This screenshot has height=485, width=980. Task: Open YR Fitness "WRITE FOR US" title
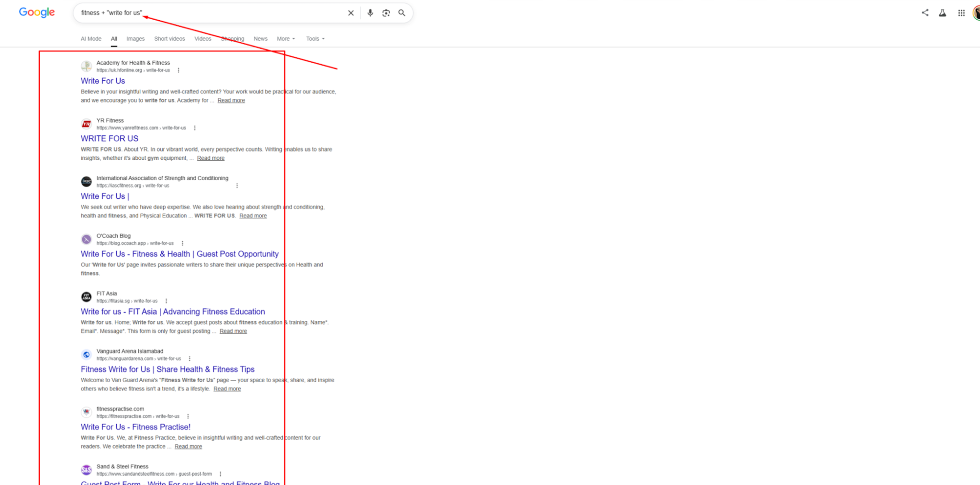coord(109,139)
